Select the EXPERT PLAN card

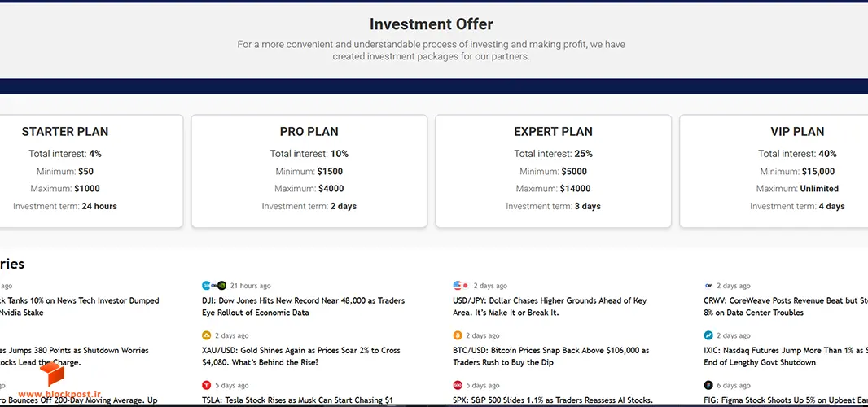click(553, 171)
